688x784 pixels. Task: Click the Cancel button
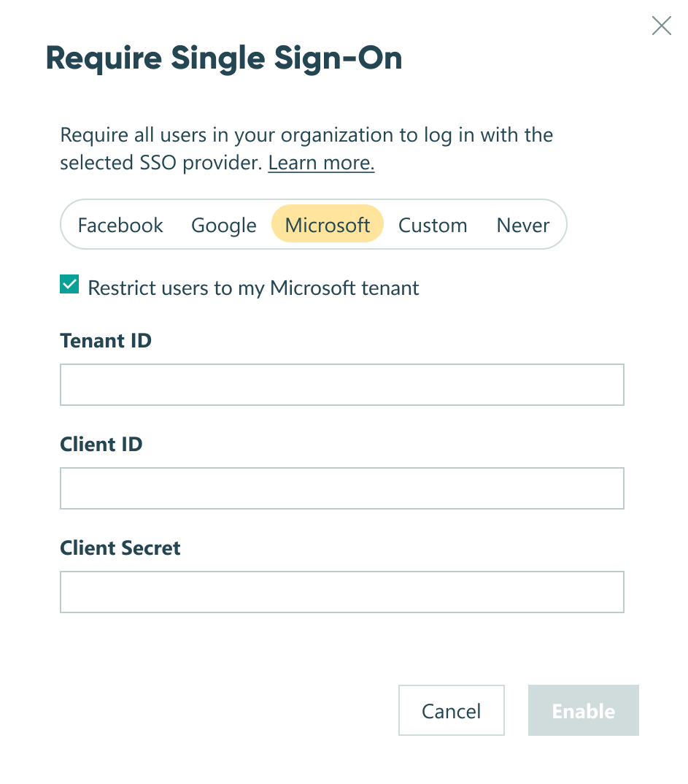pos(451,710)
